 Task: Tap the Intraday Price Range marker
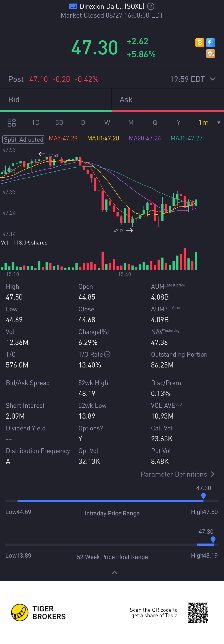pyautogui.click(x=203, y=495)
